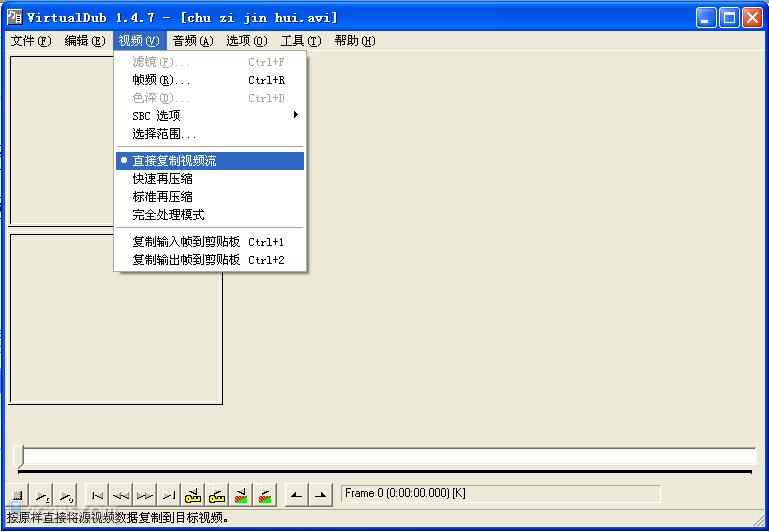The height and width of the screenshot is (532, 769).
Task: Step backward one frame
Action: [121, 495]
